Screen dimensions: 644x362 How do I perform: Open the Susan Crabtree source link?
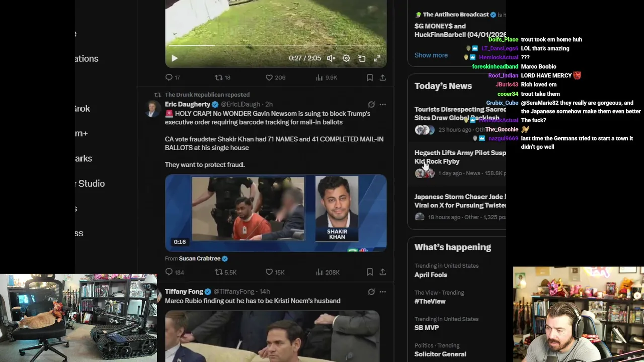[x=199, y=258]
